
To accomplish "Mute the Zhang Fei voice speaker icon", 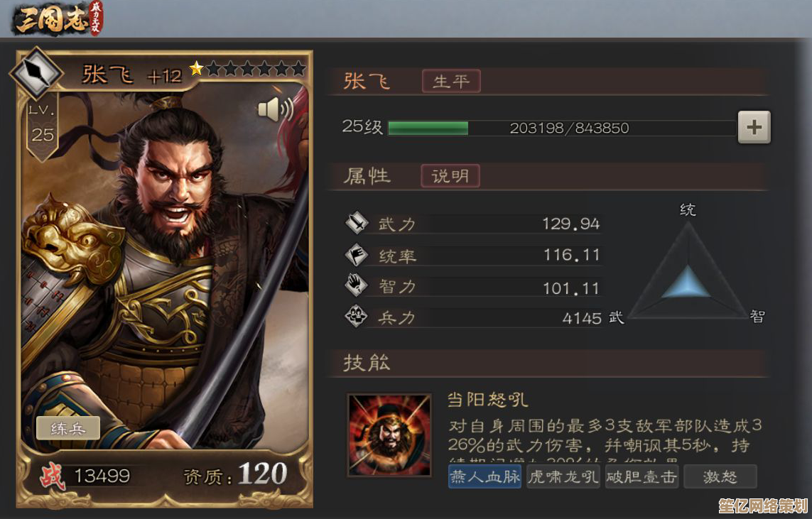I will click(x=276, y=109).
